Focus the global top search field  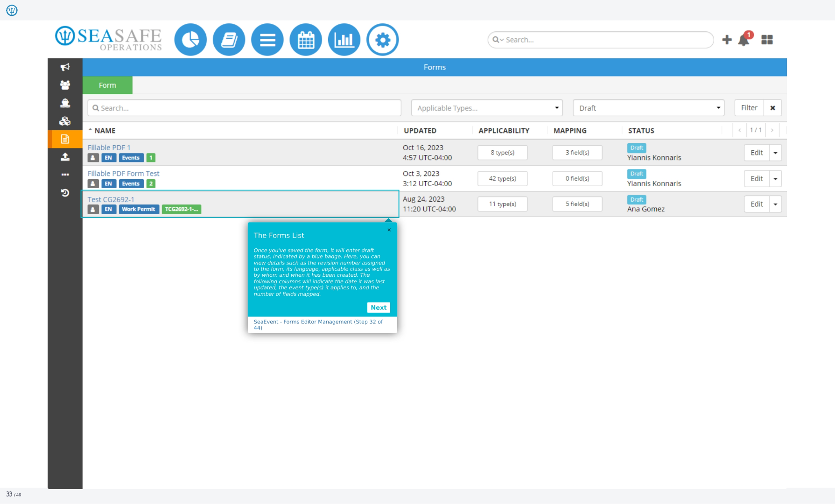(x=601, y=40)
